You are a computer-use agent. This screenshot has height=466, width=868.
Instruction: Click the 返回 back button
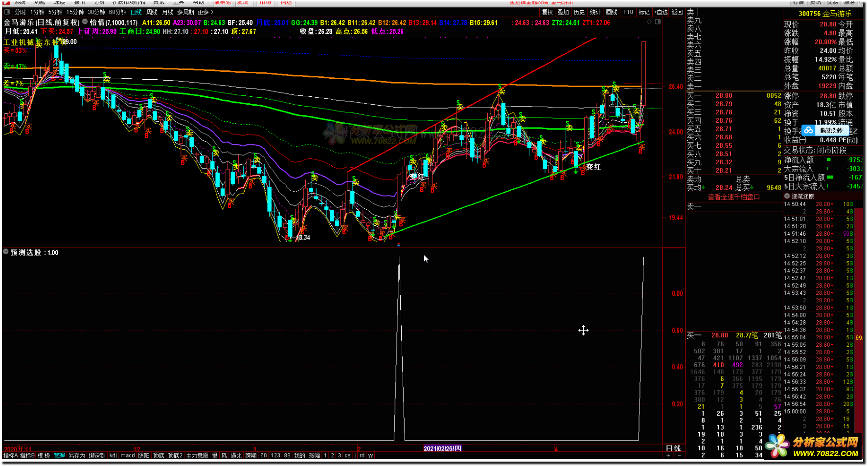677,12
